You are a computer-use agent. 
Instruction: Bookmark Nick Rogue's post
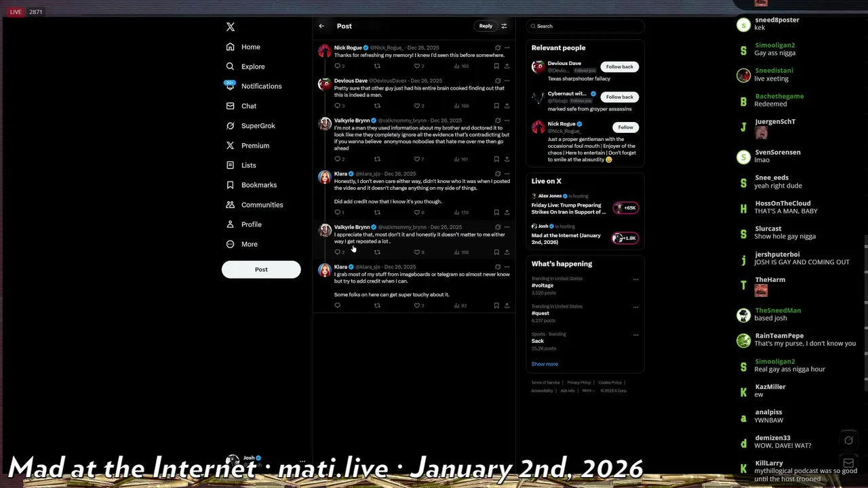point(496,66)
